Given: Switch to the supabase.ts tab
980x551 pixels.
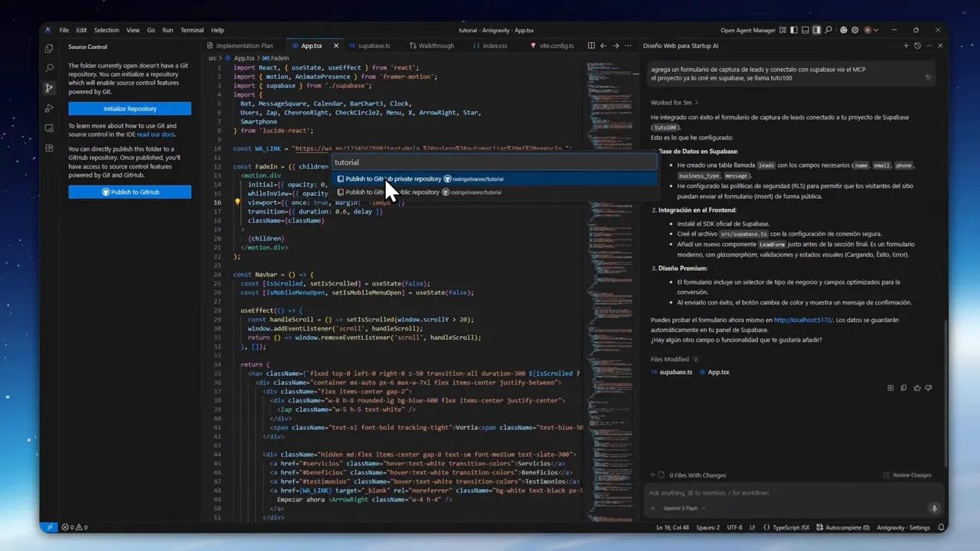Looking at the screenshot, I should tap(374, 46).
